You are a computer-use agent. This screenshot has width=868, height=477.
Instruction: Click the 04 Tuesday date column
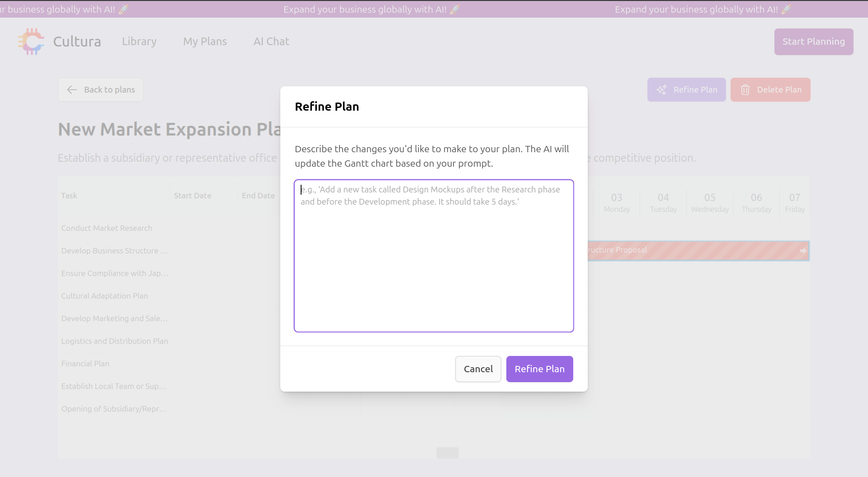point(663,203)
